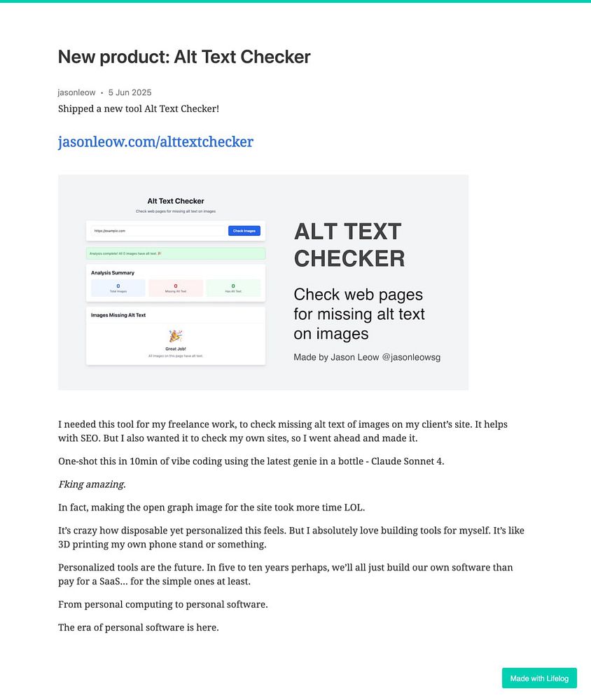Click the ALT TEXT CHECKER large heading

(349, 245)
